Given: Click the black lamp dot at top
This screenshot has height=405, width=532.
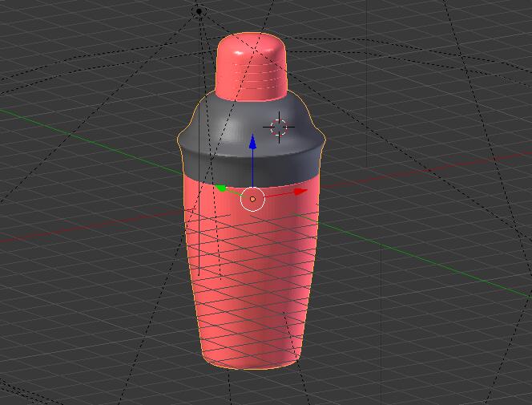Looking at the screenshot, I should point(199,11).
